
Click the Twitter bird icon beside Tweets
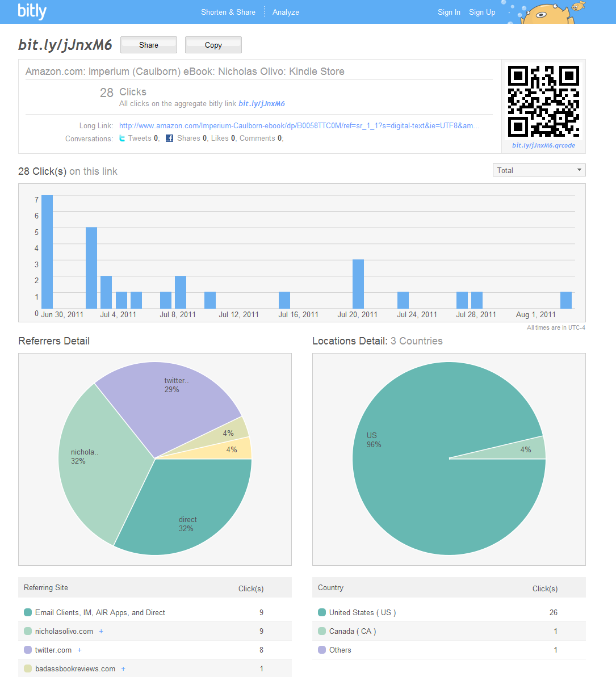(x=122, y=138)
